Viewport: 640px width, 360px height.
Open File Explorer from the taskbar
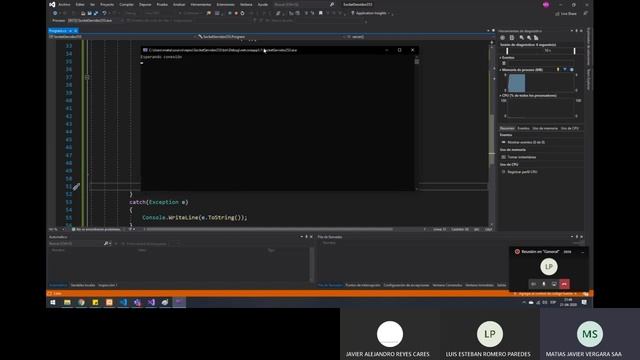pyautogui.click(x=67, y=302)
